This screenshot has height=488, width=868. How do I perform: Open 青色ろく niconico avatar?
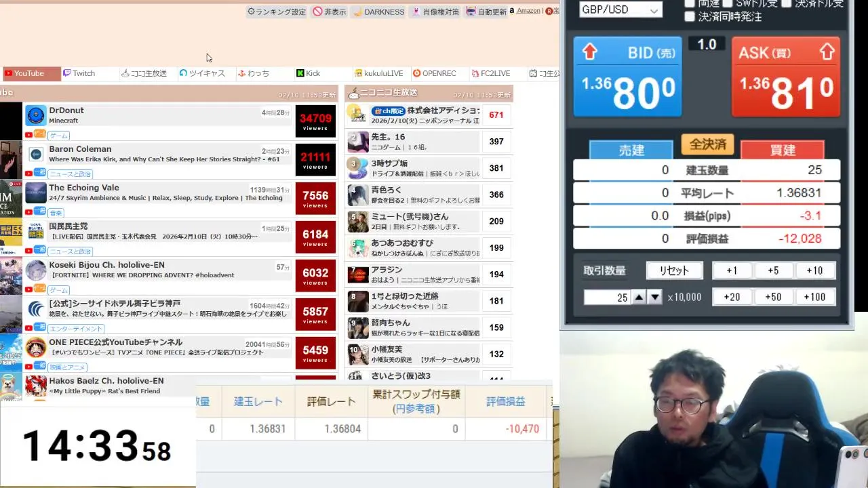357,195
